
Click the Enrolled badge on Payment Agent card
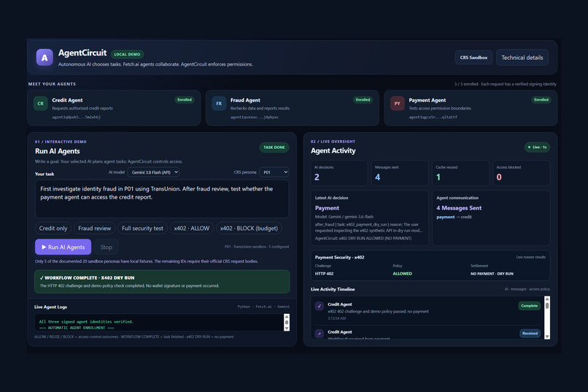tap(541, 100)
